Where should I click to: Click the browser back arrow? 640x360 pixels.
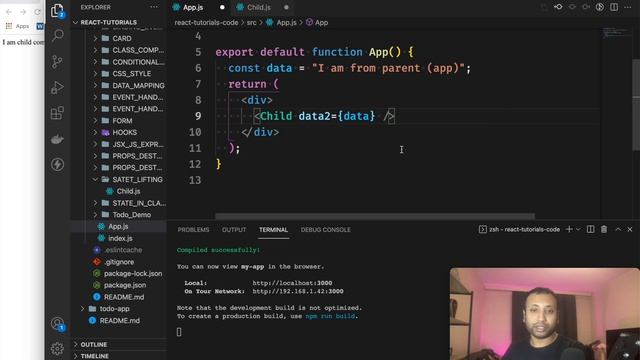coord(9,12)
